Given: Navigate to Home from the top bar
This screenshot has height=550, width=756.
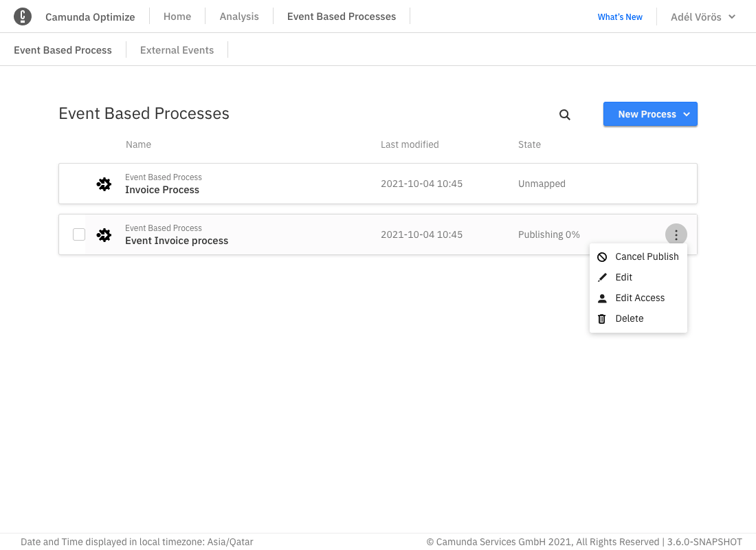Looking at the screenshot, I should click(177, 16).
